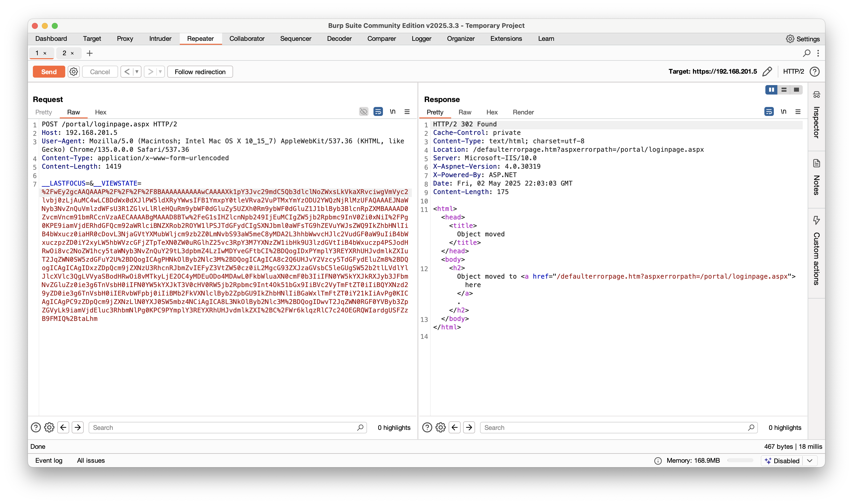The image size is (853, 504).
Task: Select Response Render view tab
Action: (x=523, y=112)
